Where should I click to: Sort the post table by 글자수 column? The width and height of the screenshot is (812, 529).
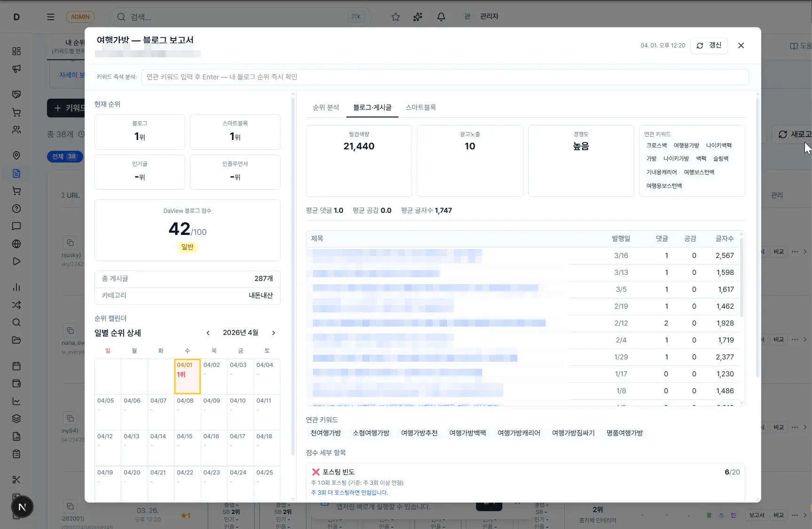pos(724,239)
